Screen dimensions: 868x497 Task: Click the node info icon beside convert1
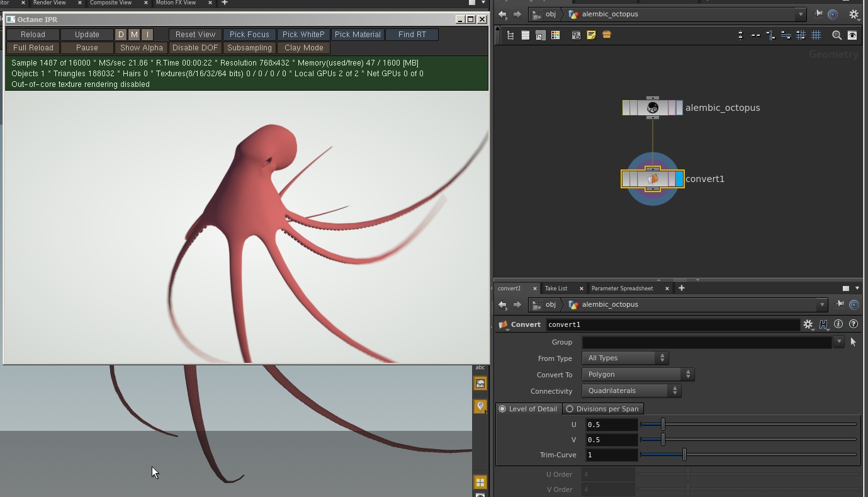tap(838, 324)
